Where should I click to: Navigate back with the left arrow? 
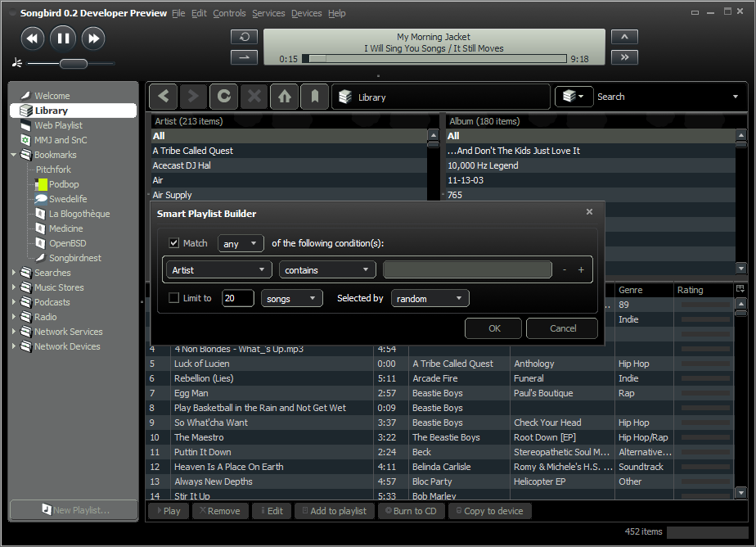164,97
